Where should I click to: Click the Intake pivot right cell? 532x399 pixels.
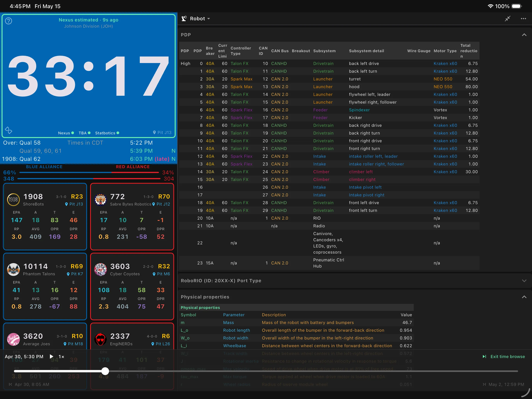click(x=367, y=195)
